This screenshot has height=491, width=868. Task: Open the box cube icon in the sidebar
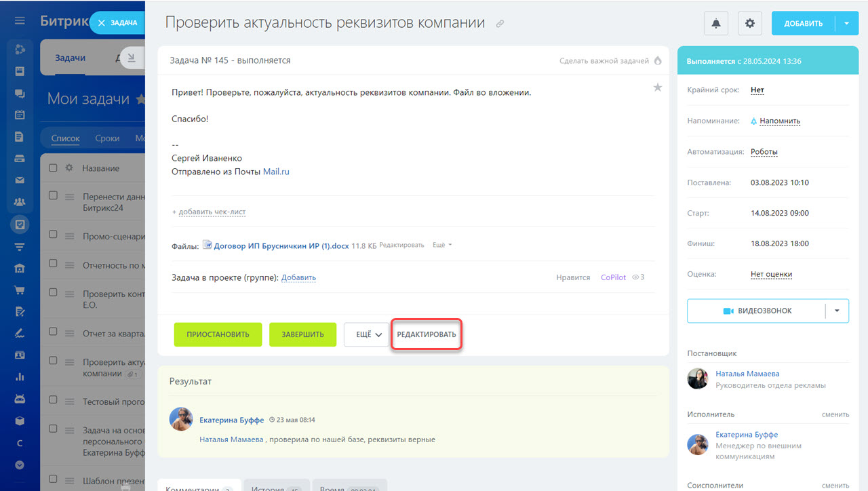tap(20, 420)
